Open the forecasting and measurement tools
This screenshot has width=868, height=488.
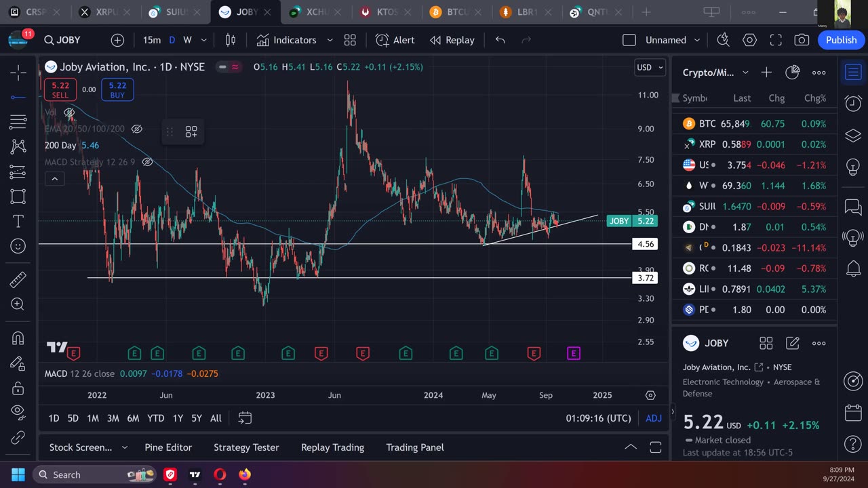click(x=18, y=171)
